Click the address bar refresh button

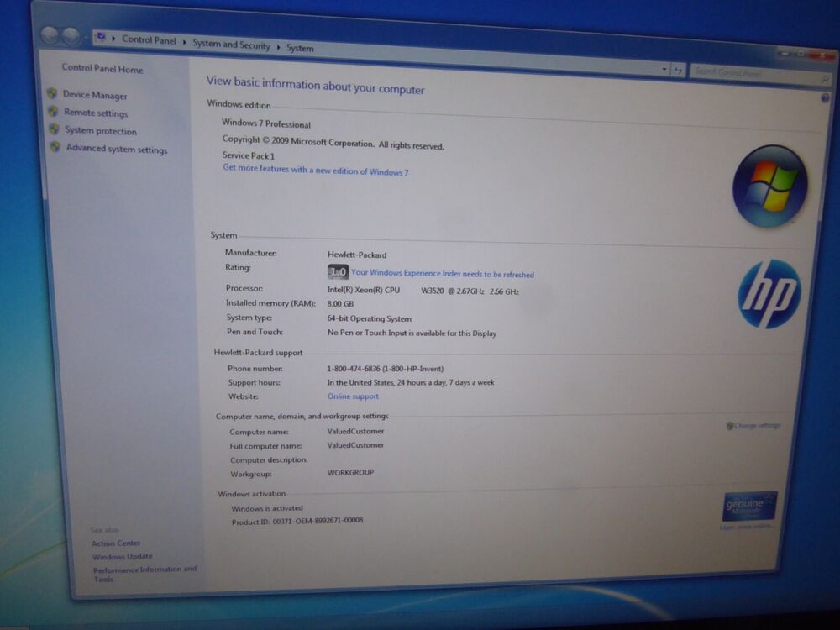pos(678,71)
